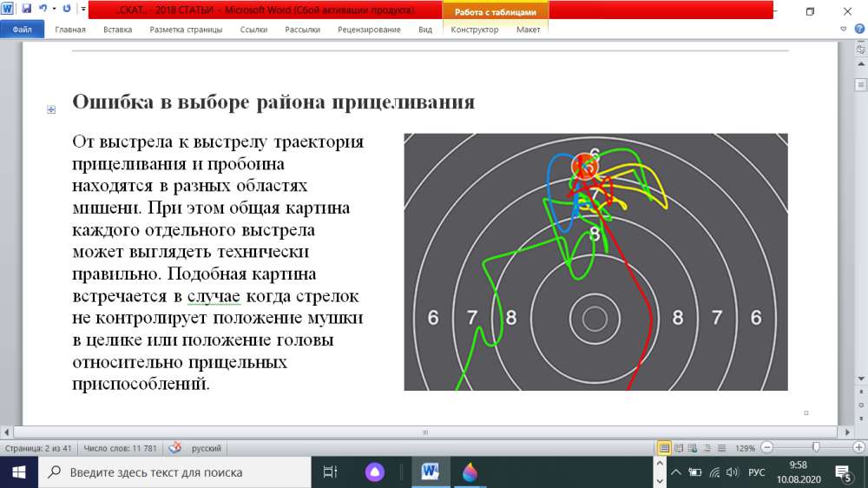Click the horizontal scrollbar right arrow

coord(847,432)
